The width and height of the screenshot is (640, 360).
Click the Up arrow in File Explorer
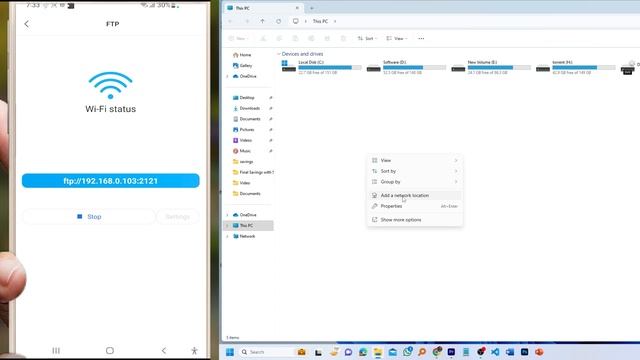(262, 21)
